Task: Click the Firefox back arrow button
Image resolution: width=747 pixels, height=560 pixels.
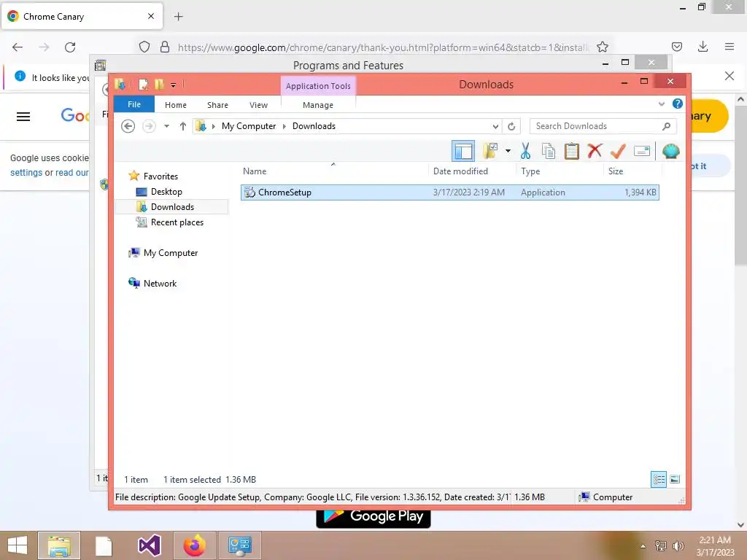Action: click(18, 47)
